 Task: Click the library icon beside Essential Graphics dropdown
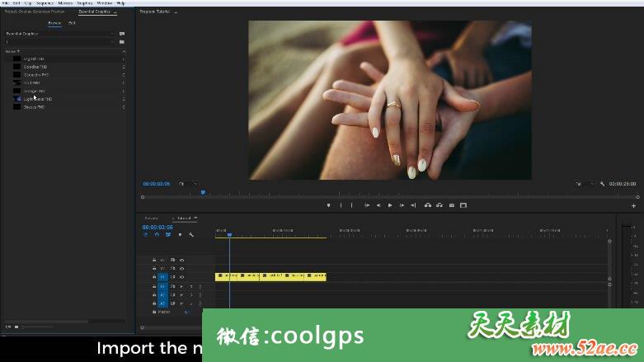122,34
